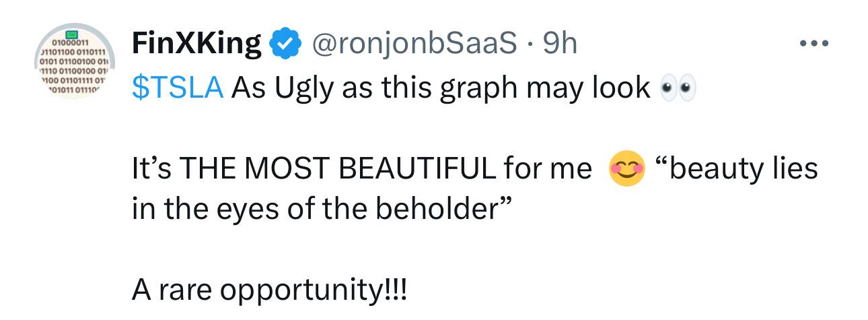Follow the $TSLA cashtag link
Image resolution: width=868 pixels, height=320 pixels.
[x=178, y=88]
